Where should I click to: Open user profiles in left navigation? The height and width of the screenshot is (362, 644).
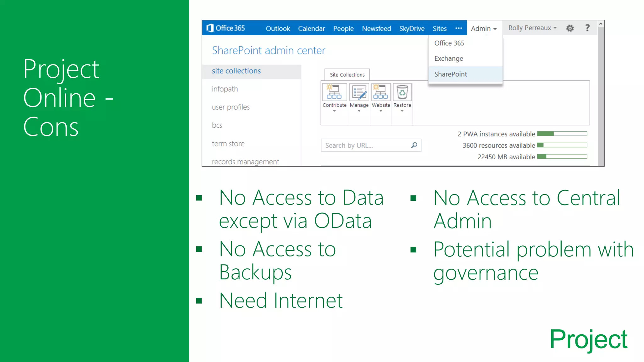[x=231, y=107]
